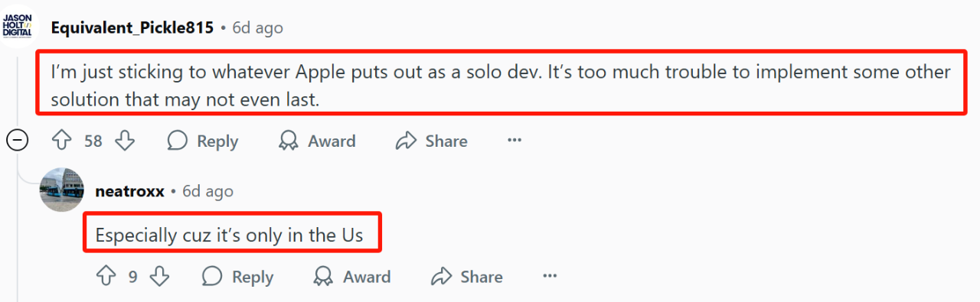Reply to Equivalent_Pickle815's comment
The width and height of the screenshot is (980, 302).
pyautogui.click(x=203, y=141)
